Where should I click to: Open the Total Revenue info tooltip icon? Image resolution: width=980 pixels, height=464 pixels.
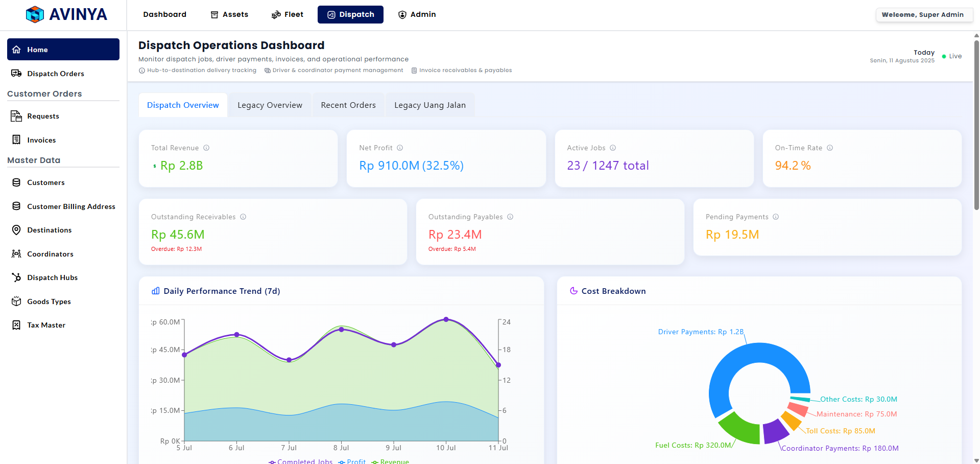click(x=207, y=148)
